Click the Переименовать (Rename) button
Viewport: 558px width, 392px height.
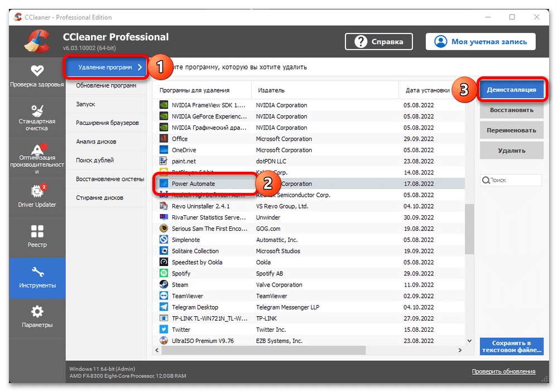point(511,130)
